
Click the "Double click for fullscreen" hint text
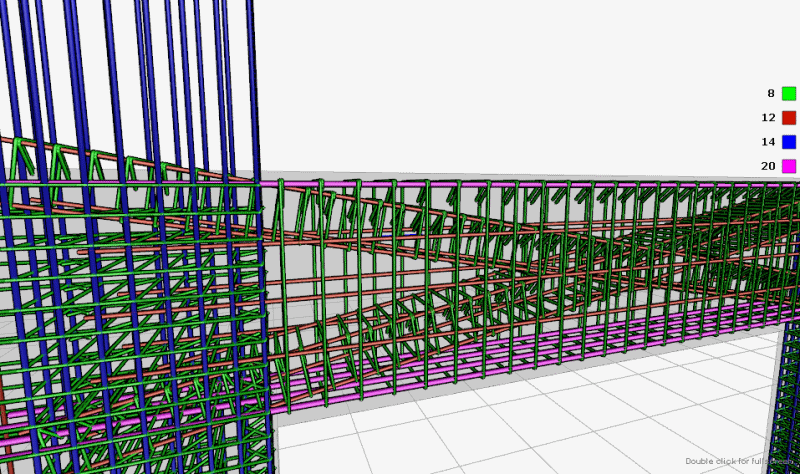[x=739, y=461]
